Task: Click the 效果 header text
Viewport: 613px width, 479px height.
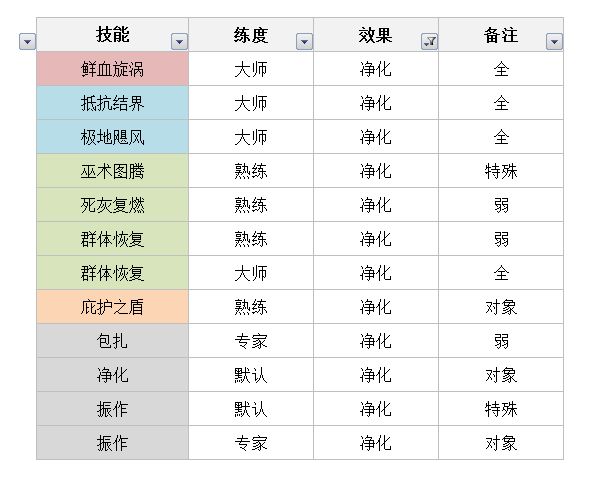Action: pyautogui.click(x=375, y=36)
